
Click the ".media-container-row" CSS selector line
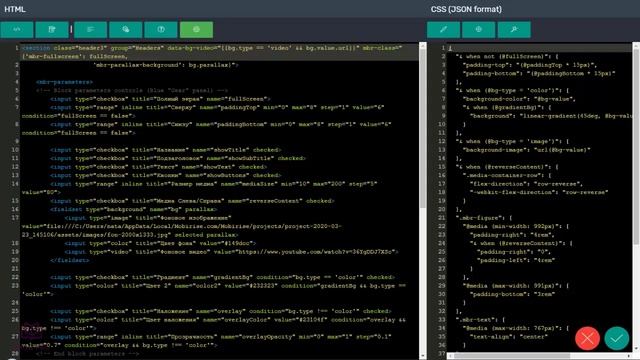[x=507, y=175]
